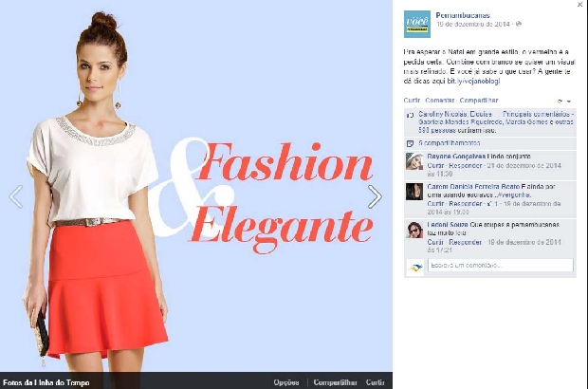Open Fotos da Linha do Tempo album

click(46, 382)
